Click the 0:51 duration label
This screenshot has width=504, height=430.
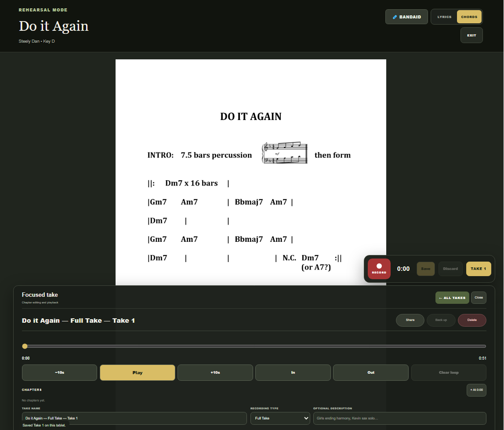coord(482,358)
